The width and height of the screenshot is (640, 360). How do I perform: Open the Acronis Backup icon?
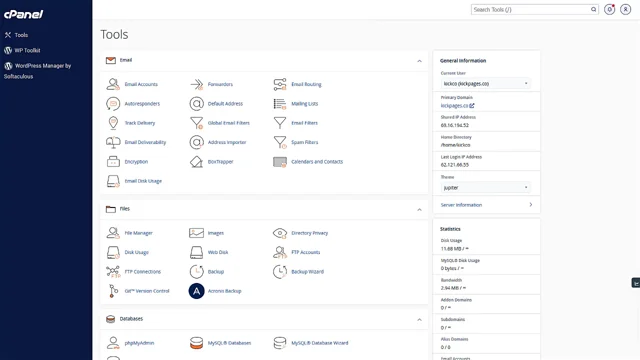[x=196, y=291]
